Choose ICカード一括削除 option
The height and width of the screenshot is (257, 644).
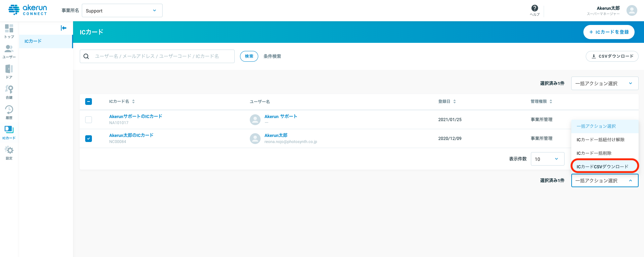click(605, 153)
